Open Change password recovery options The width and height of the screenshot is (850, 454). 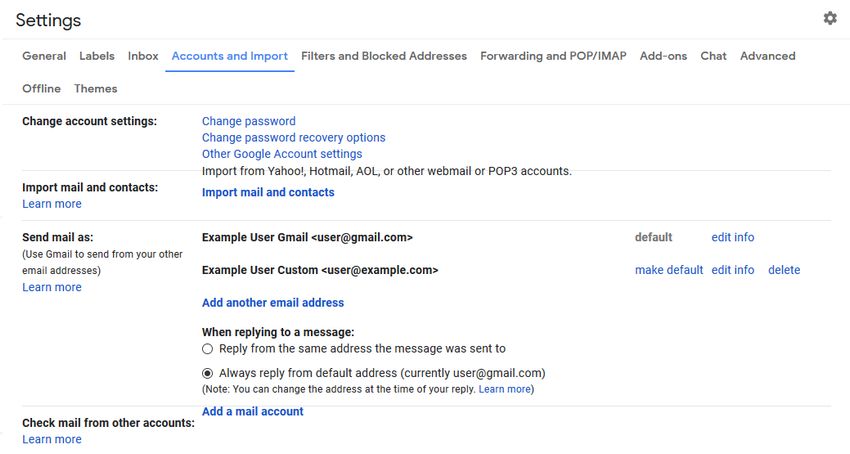click(294, 137)
